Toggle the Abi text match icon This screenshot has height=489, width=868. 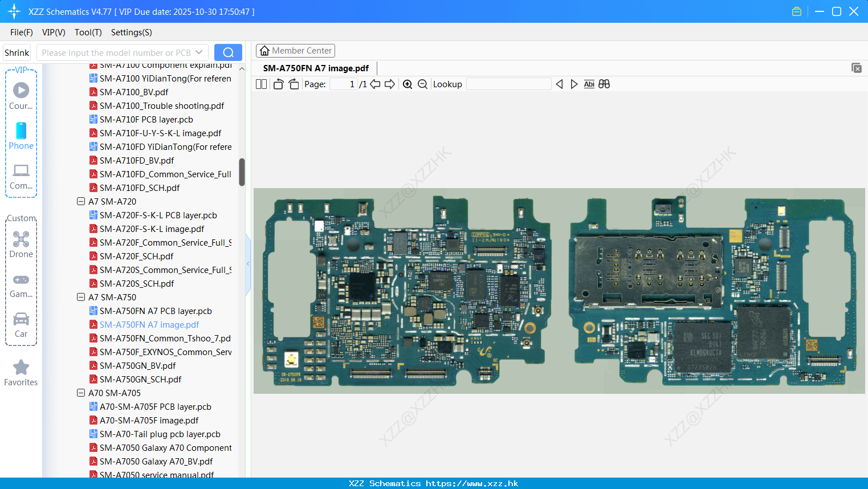click(589, 84)
